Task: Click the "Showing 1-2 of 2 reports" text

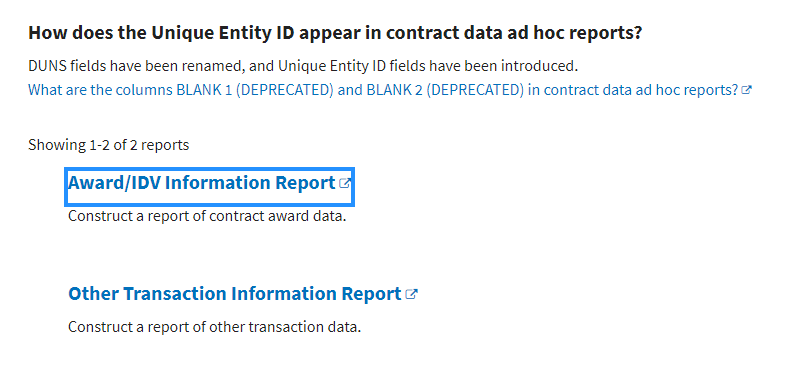Action: (x=108, y=145)
